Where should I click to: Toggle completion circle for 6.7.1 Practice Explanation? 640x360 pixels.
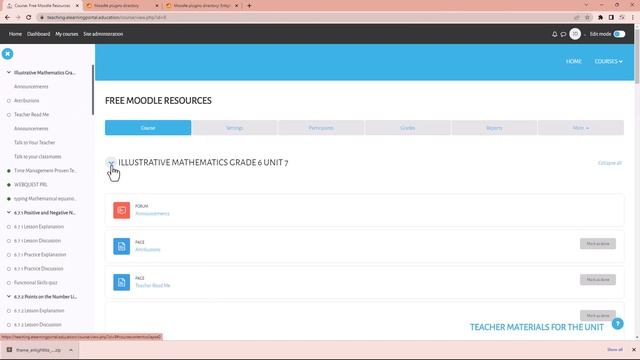click(9, 255)
